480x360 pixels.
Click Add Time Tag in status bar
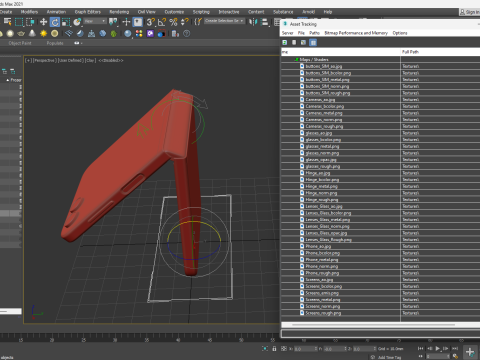(x=389, y=357)
